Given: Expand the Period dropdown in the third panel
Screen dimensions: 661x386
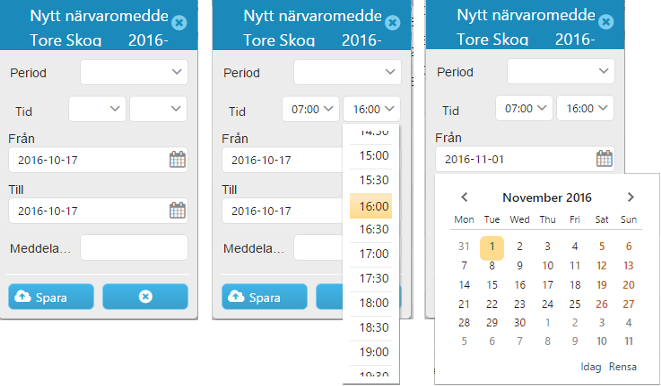Looking at the screenshot, I should pos(561,71).
